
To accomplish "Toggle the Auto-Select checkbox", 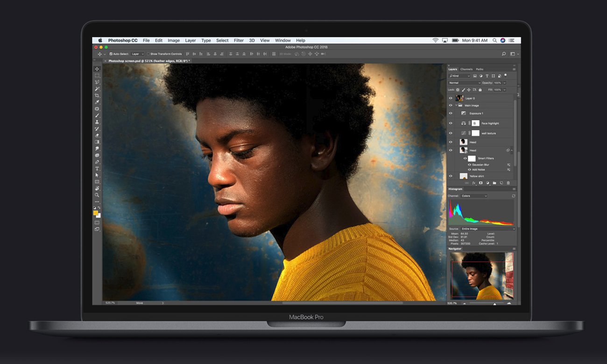I will point(111,54).
